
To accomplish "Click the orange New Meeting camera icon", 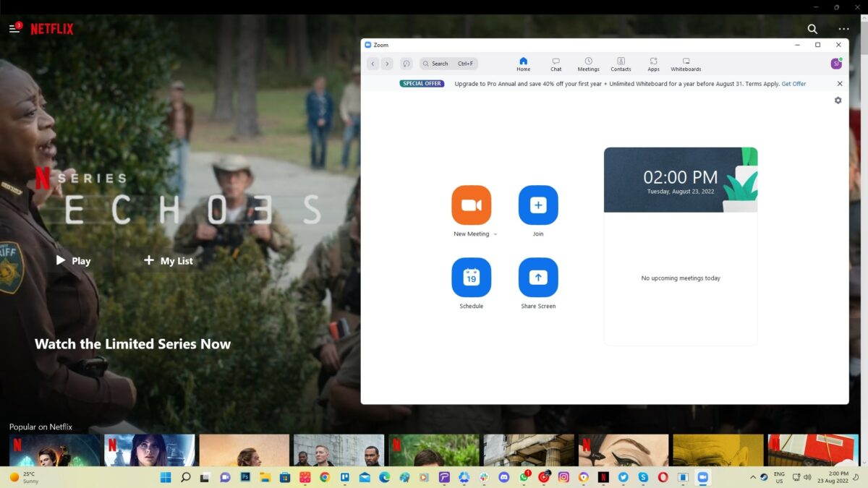I will tap(471, 205).
